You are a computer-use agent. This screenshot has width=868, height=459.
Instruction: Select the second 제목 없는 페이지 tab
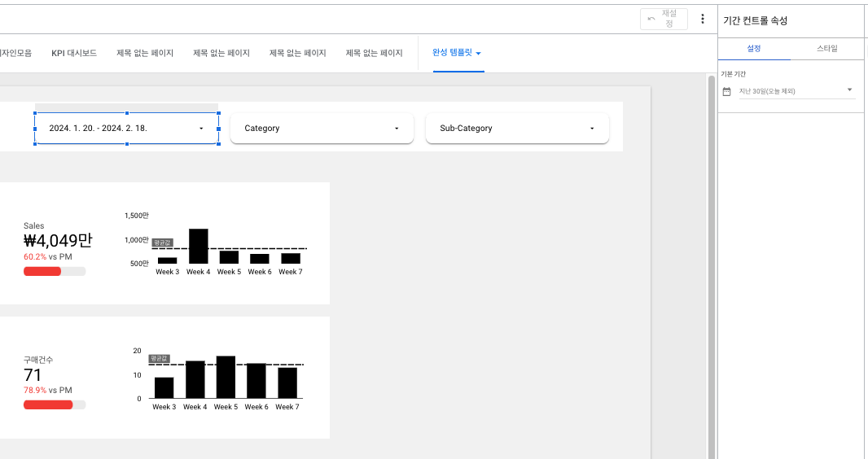[221, 53]
